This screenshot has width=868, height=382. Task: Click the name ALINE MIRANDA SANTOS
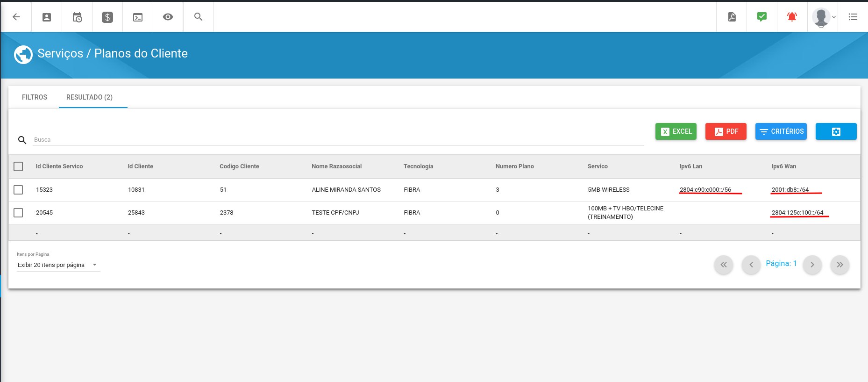tap(346, 190)
